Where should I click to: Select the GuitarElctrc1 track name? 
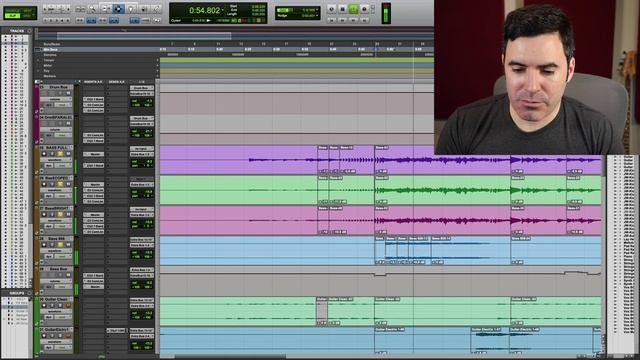(56, 329)
